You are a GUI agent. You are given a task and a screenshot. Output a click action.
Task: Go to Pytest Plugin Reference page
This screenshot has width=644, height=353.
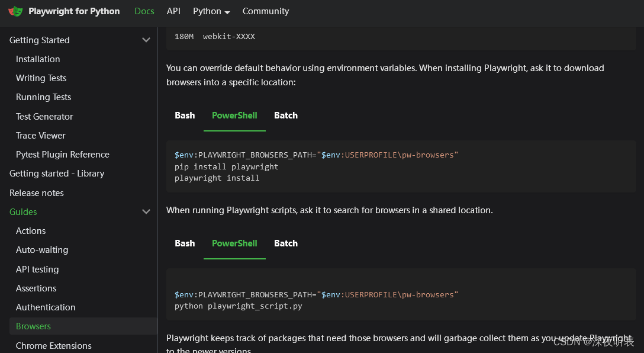click(63, 155)
